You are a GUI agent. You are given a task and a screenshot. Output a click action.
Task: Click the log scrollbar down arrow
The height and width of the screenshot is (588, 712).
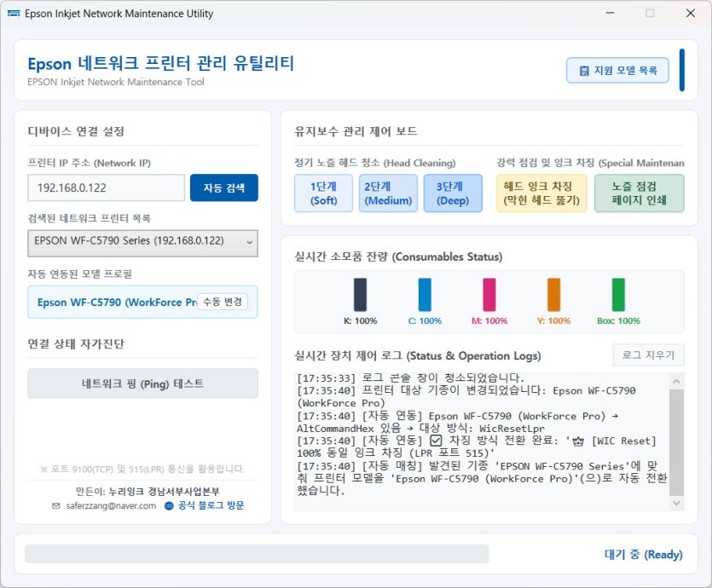676,503
